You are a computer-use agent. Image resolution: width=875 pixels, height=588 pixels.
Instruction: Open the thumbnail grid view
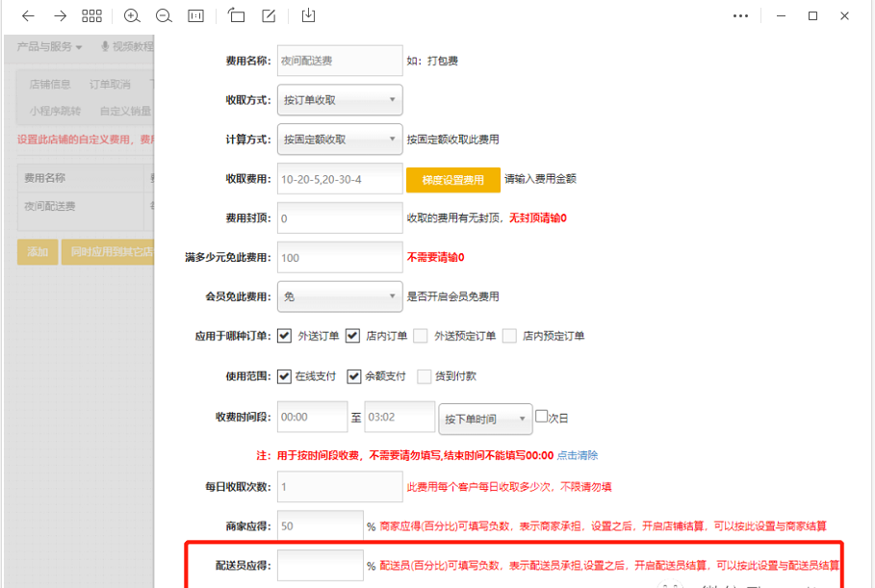[91, 16]
